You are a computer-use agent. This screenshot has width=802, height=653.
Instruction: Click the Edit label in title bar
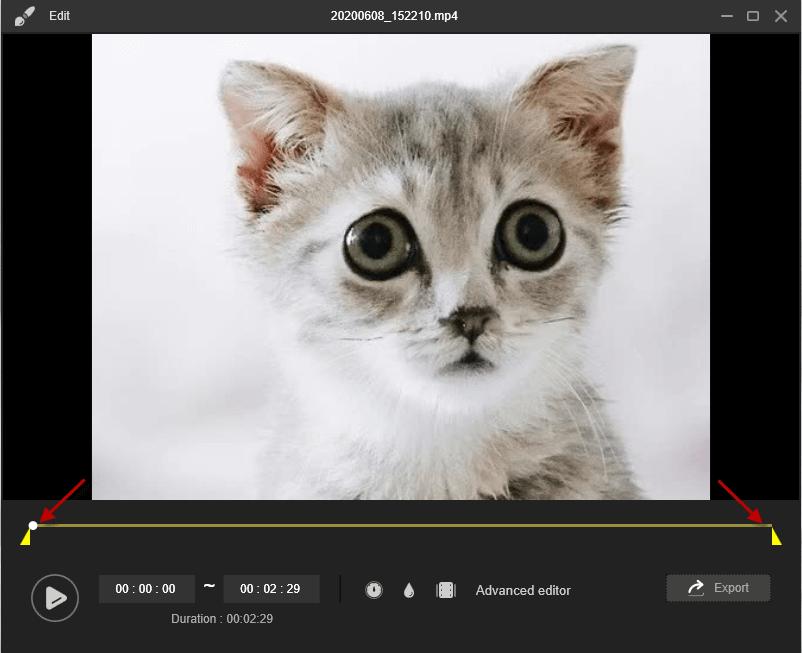click(x=59, y=16)
